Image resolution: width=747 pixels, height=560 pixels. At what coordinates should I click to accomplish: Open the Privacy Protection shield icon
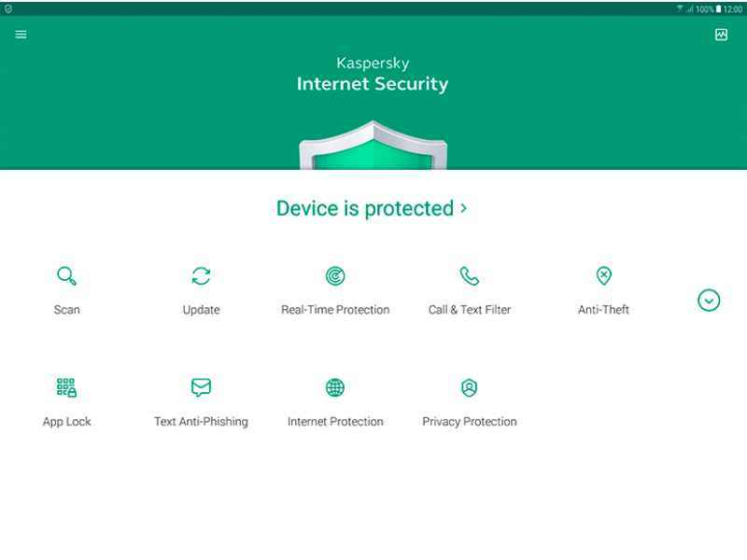[470, 387]
